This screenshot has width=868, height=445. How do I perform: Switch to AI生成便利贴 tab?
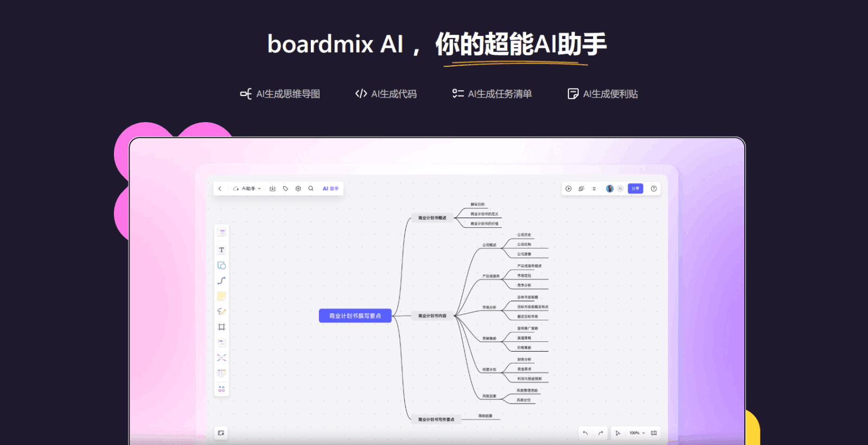click(x=602, y=94)
